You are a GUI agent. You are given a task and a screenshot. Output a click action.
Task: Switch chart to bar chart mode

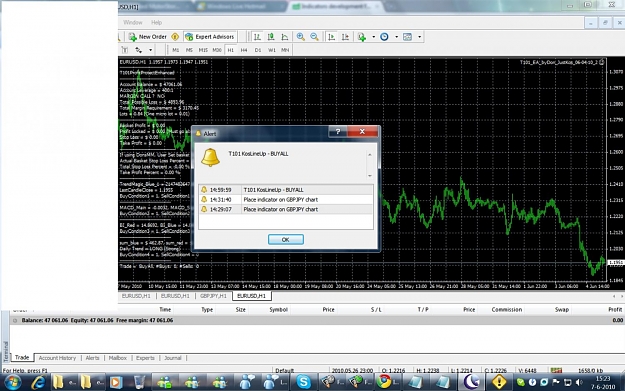(x=257, y=37)
